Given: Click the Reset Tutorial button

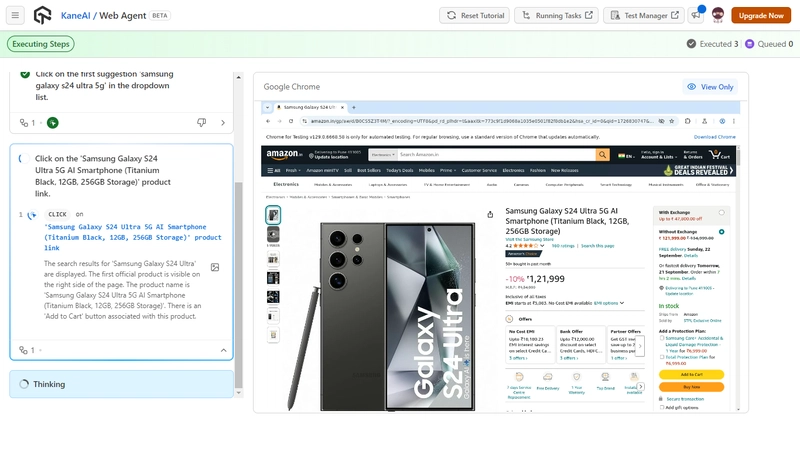Looking at the screenshot, I should click(475, 15).
